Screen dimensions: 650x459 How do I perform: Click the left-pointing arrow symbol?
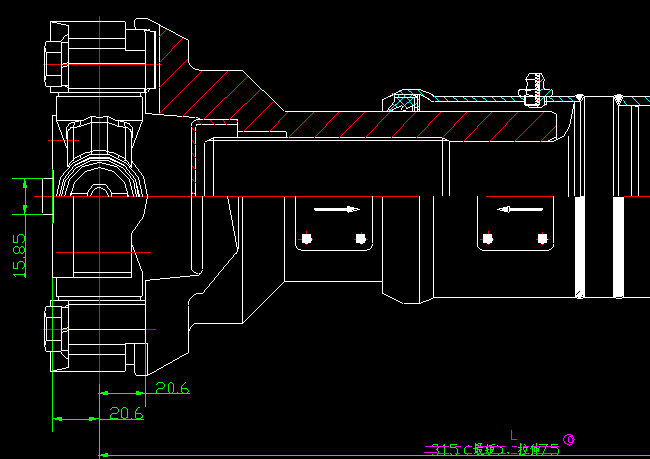(518, 210)
